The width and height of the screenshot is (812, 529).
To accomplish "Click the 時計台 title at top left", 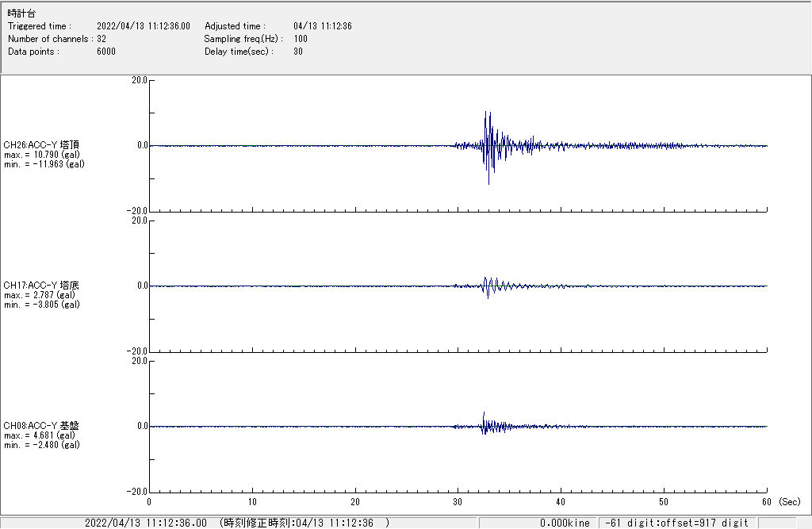I will [21, 13].
